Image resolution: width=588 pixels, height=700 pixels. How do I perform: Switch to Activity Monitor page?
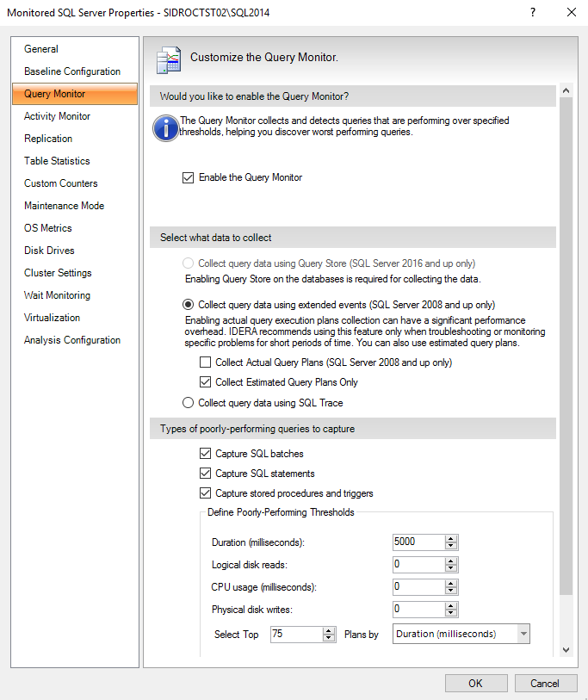[75, 116]
